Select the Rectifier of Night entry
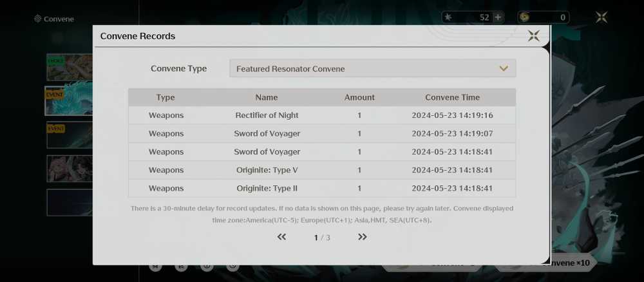Viewport: 644px width, 282px height. (322, 115)
